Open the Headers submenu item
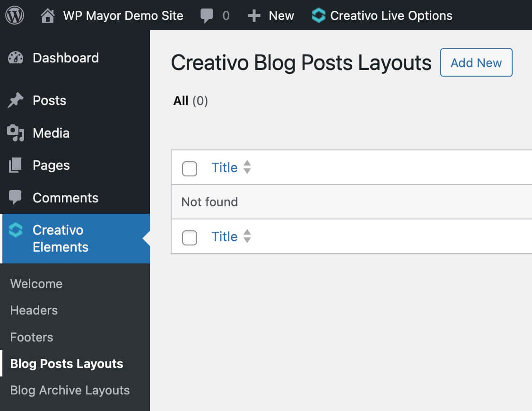The width and height of the screenshot is (532, 411). point(34,310)
